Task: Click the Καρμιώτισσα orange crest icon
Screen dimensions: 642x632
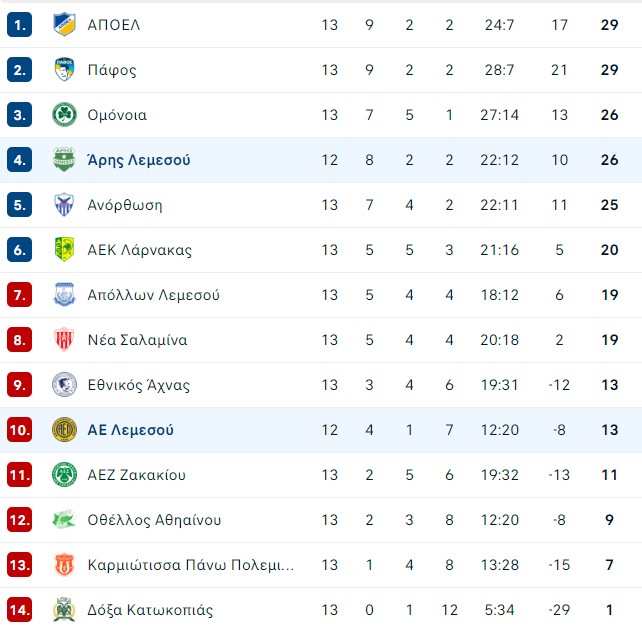Action: [x=64, y=565]
